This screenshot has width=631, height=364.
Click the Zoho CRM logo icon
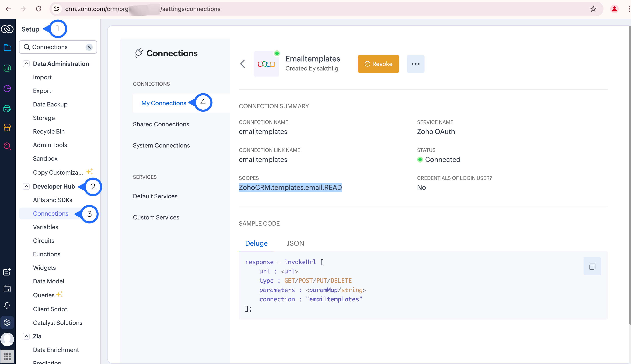click(7, 29)
